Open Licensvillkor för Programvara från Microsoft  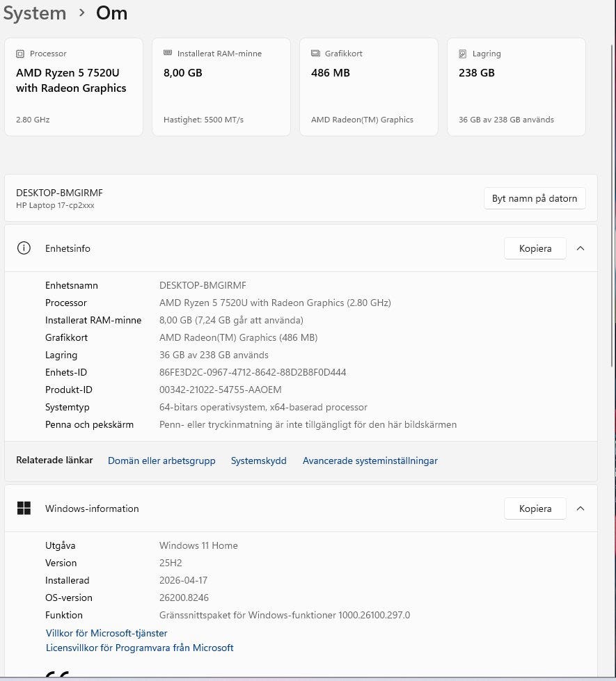pos(140,648)
